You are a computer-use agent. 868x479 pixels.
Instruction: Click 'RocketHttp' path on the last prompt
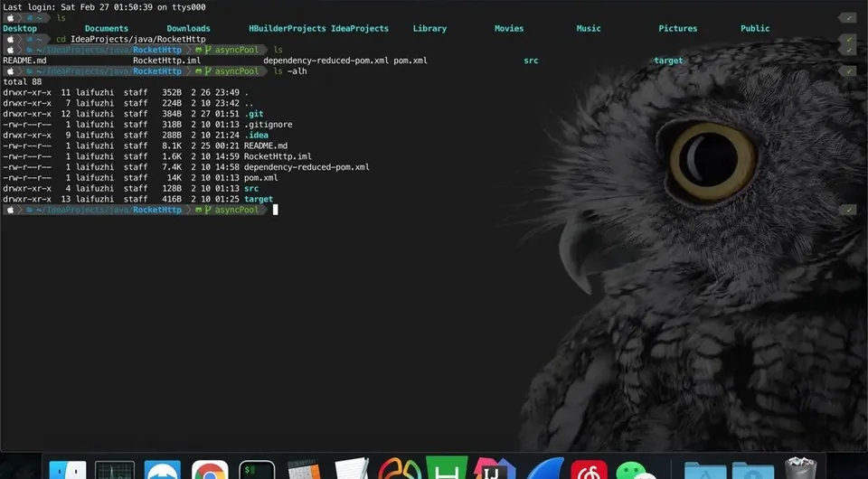(x=157, y=210)
